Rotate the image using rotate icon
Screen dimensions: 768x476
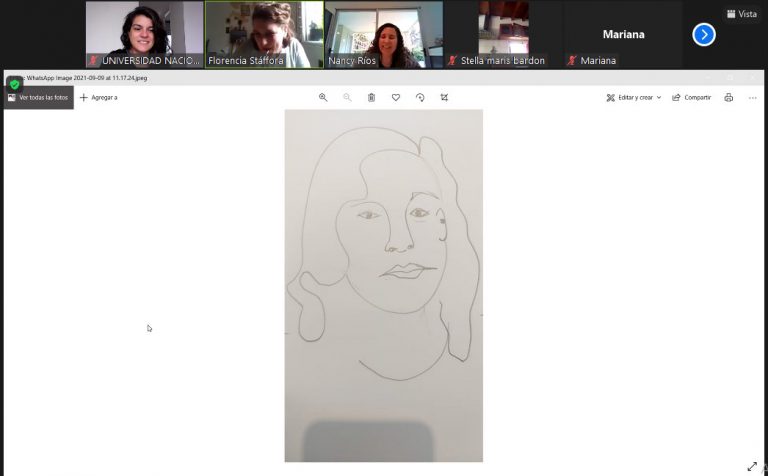[x=420, y=97]
